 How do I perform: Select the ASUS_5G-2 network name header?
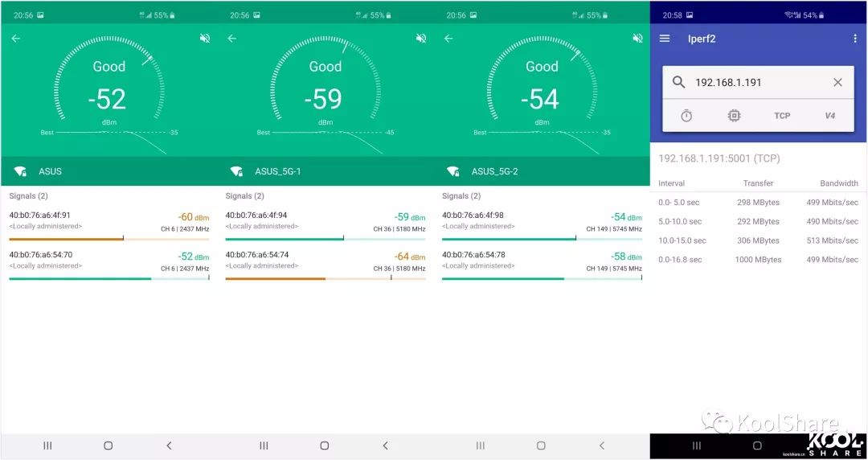[495, 171]
